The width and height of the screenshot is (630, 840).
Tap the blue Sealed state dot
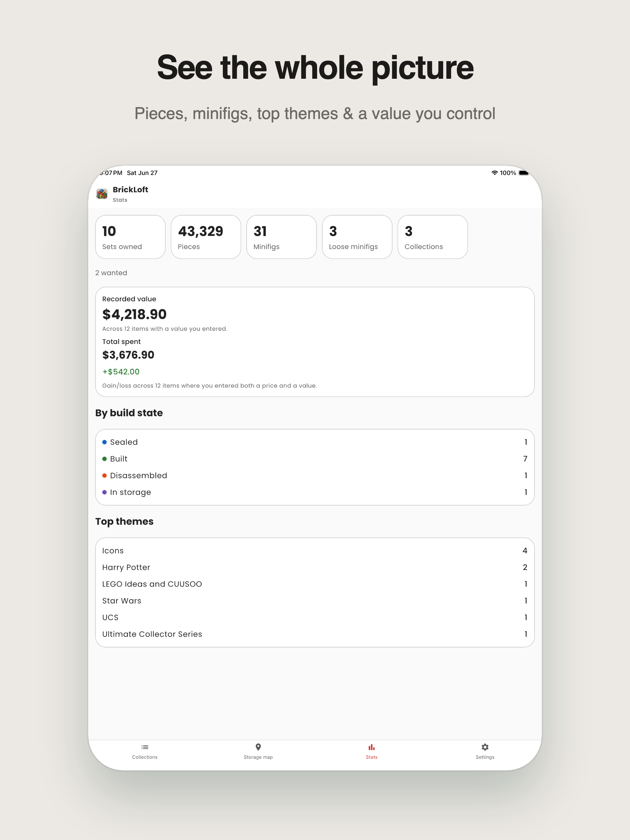tap(104, 442)
